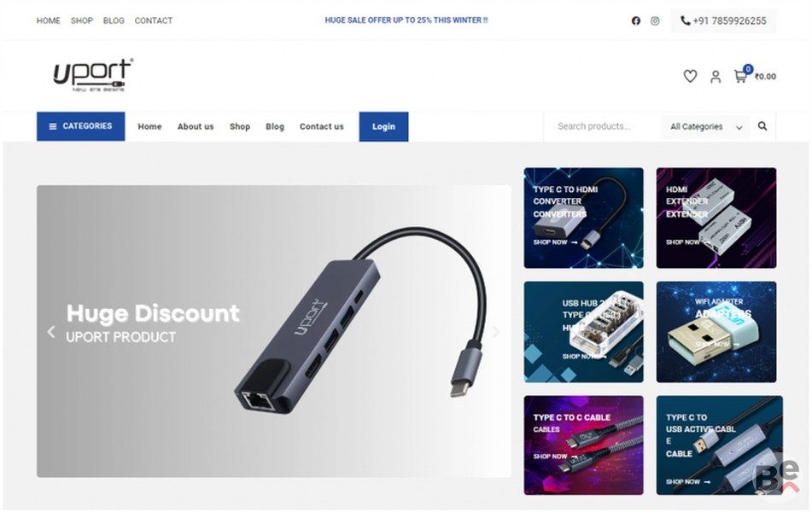Advance to next slide arrow
The image size is (812, 512).
point(495,331)
